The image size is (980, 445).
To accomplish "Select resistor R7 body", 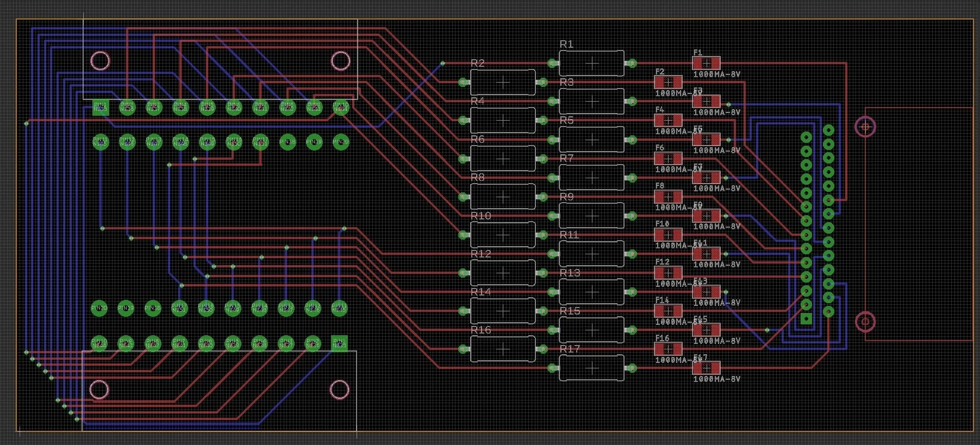I will [x=591, y=178].
